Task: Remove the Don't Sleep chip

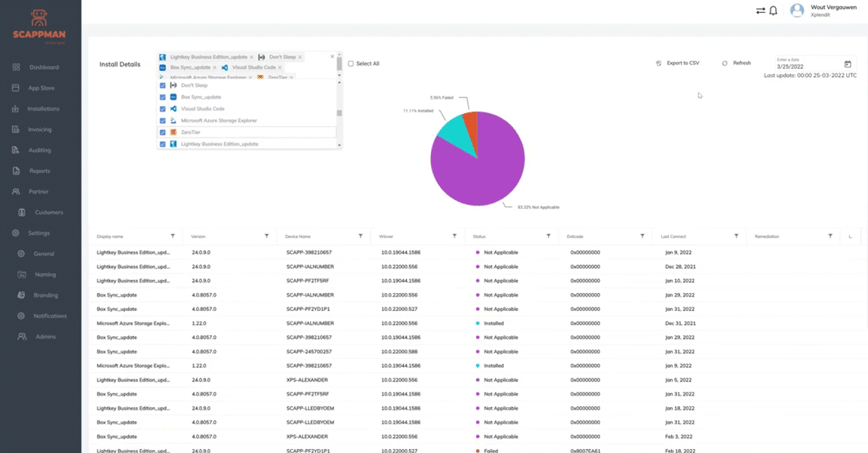Action: click(300, 57)
